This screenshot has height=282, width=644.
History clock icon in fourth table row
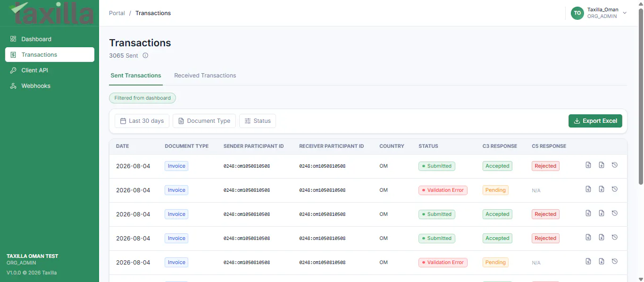[x=615, y=237]
